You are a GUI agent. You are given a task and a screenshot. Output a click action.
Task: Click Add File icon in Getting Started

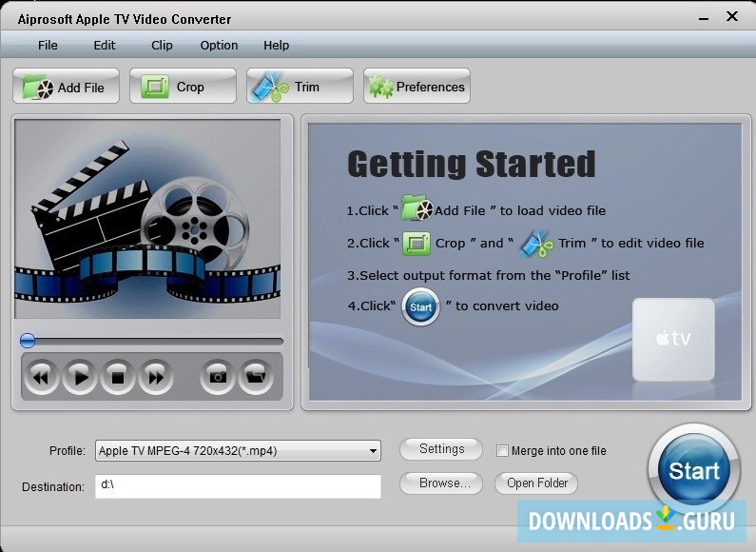coord(417,207)
